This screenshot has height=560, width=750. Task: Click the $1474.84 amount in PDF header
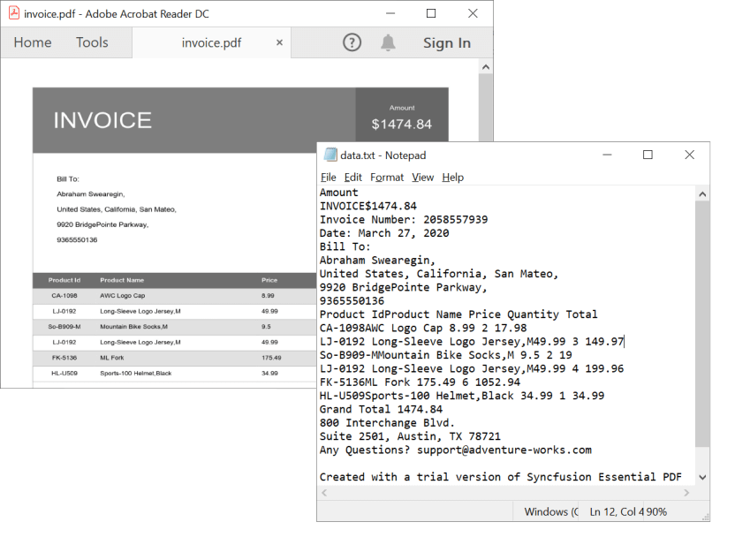pos(402,125)
